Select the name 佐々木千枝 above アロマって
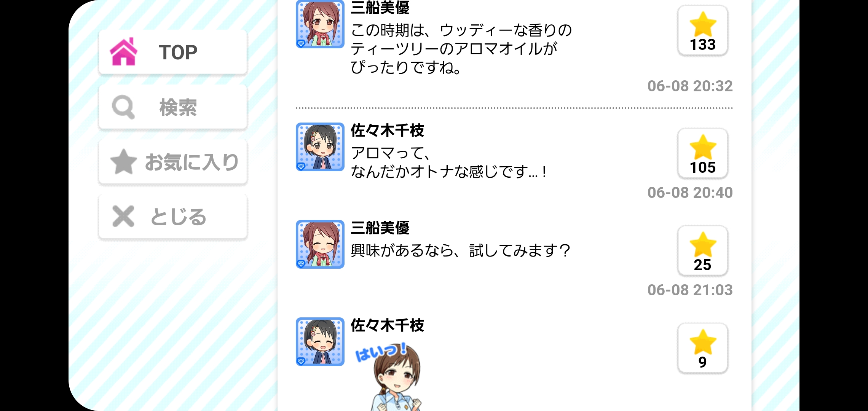Viewport: 868px width, 411px height. 387,131
